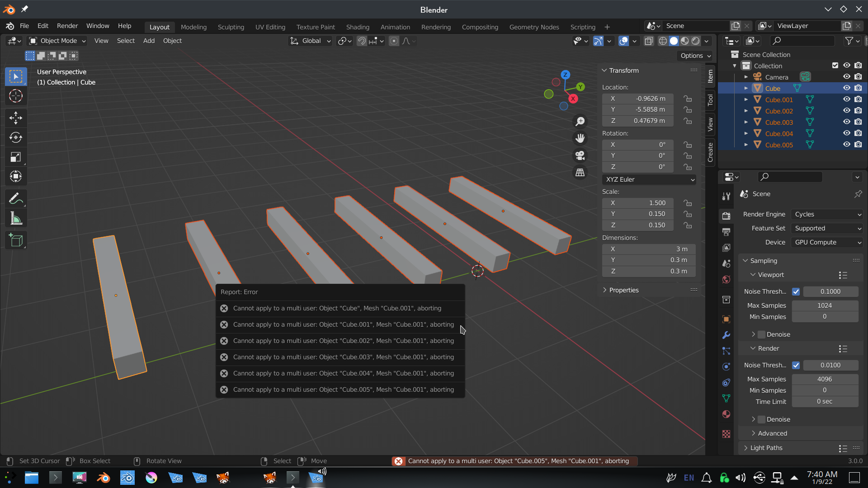The height and width of the screenshot is (488, 868).
Task: Click the Scale X value field
Action: [x=638, y=203]
